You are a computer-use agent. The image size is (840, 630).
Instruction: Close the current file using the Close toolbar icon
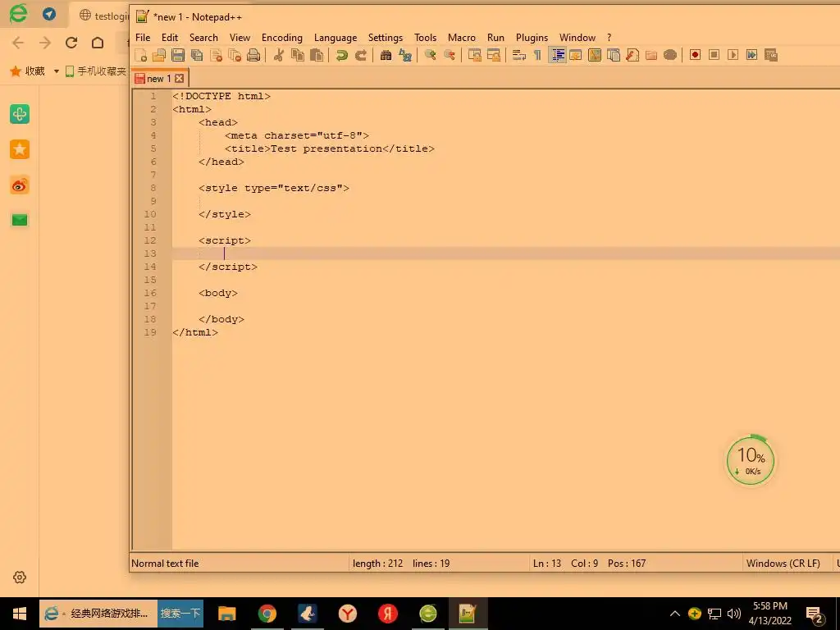point(216,55)
